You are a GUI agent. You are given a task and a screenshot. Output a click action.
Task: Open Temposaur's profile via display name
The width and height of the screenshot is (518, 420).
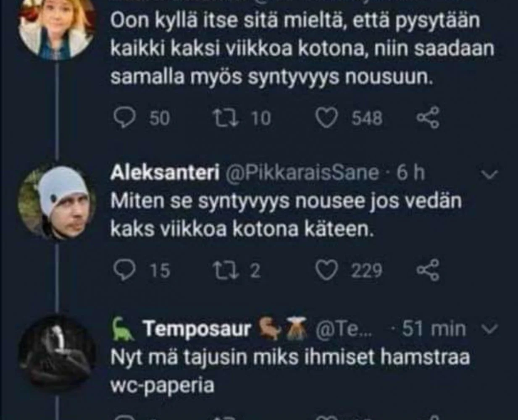pos(197,329)
